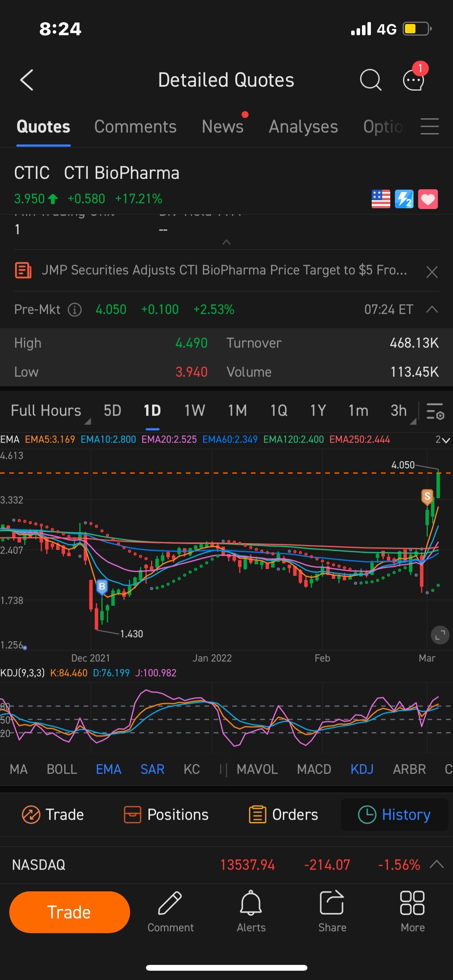Open the search magnifier icon

point(371,80)
